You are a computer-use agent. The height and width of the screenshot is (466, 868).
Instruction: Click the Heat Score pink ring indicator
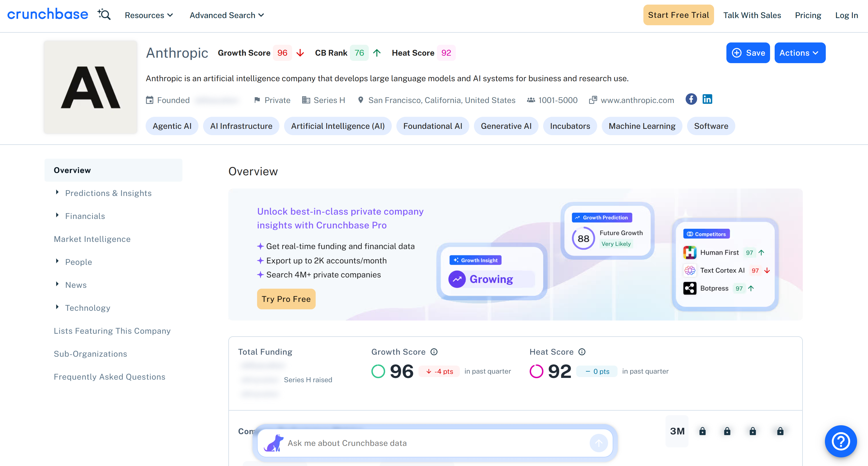[x=537, y=371]
